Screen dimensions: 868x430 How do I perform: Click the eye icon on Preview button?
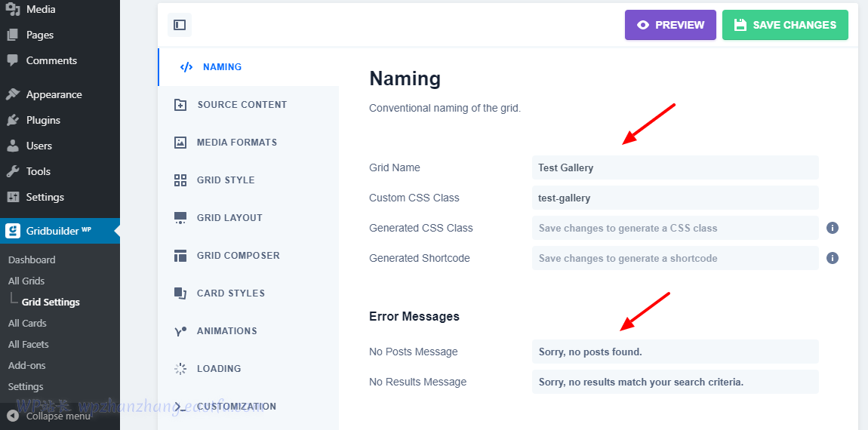642,25
